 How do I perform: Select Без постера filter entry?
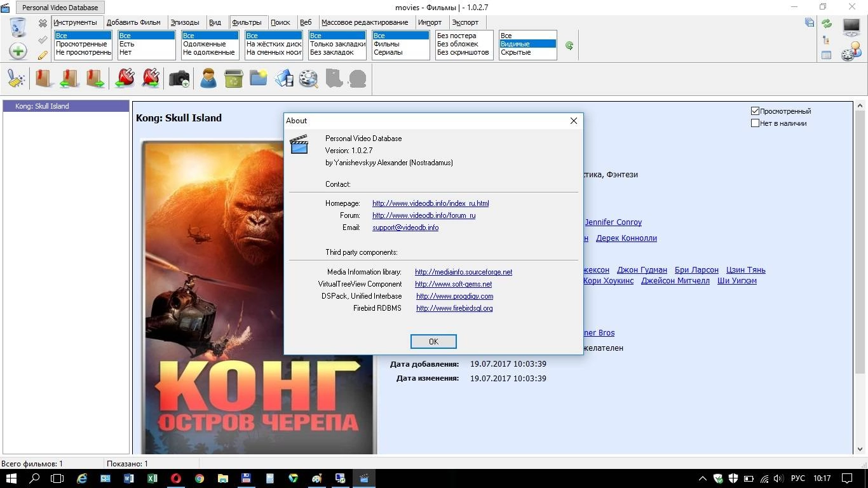[464, 36]
